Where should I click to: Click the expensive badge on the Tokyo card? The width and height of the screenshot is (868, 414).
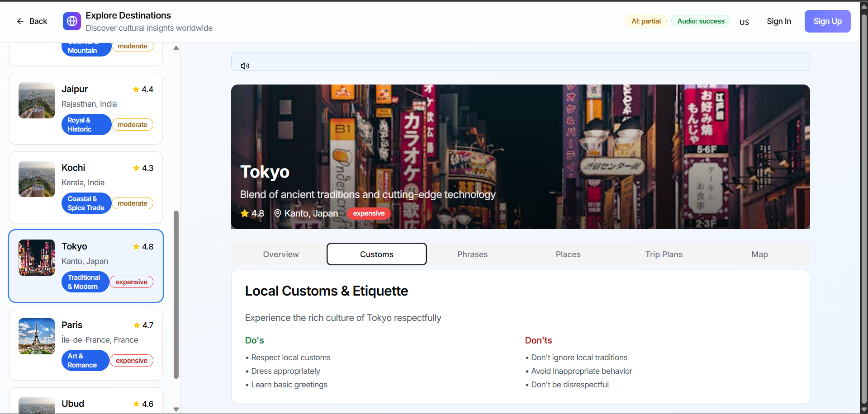click(132, 282)
